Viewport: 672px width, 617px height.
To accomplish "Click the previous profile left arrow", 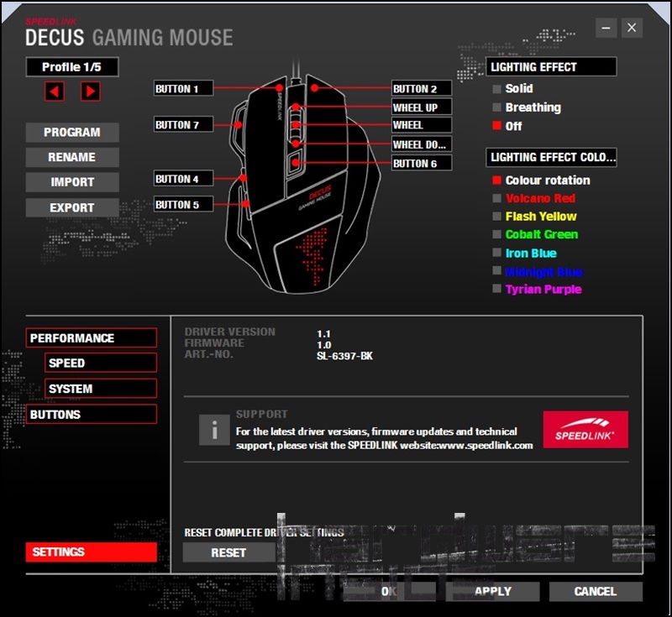I will pos(55,91).
